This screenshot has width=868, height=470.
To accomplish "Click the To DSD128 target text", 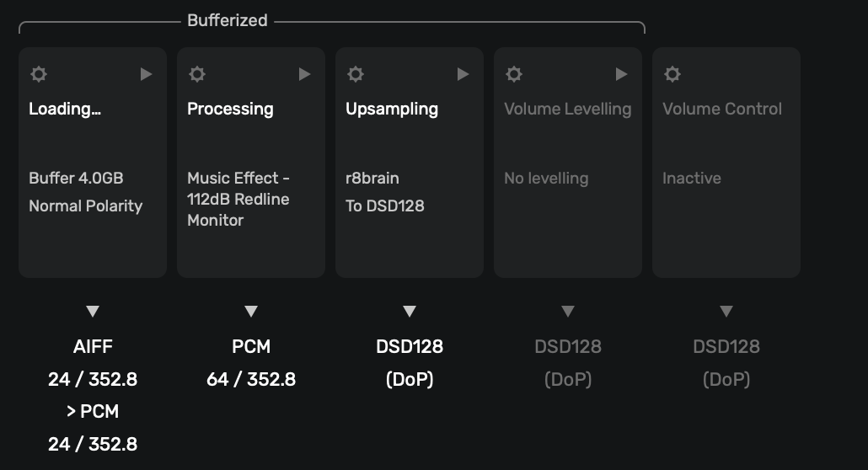I will 385,206.
